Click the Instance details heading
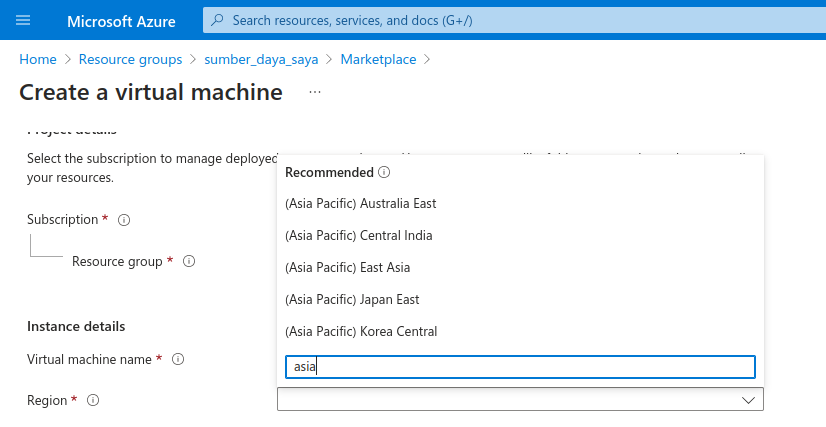826x427 pixels. click(x=76, y=326)
